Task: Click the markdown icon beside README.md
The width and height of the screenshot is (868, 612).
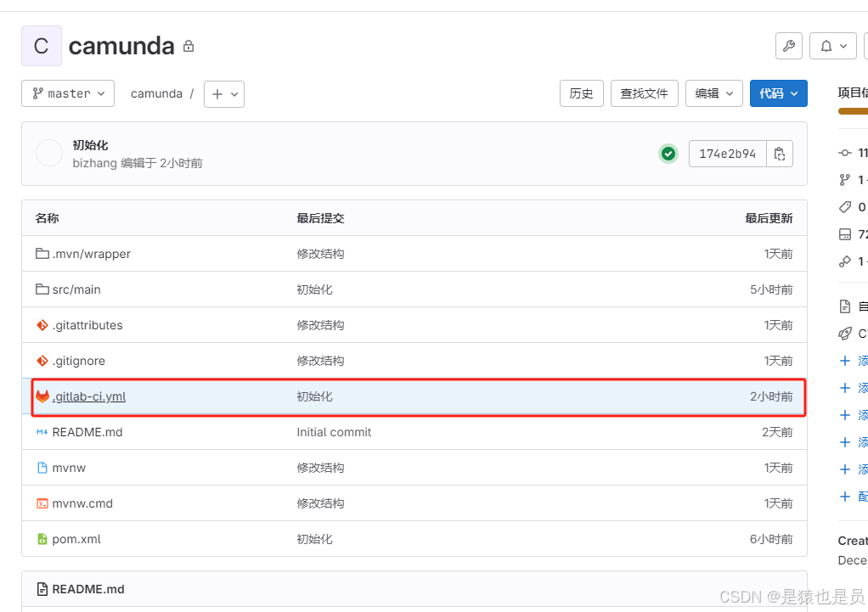Action: (x=42, y=432)
